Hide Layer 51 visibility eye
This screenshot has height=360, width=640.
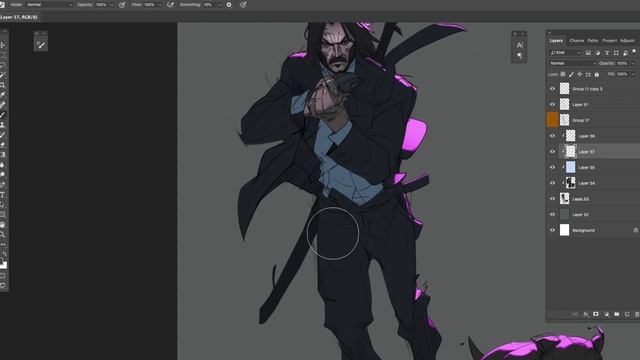(x=552, y=104)
